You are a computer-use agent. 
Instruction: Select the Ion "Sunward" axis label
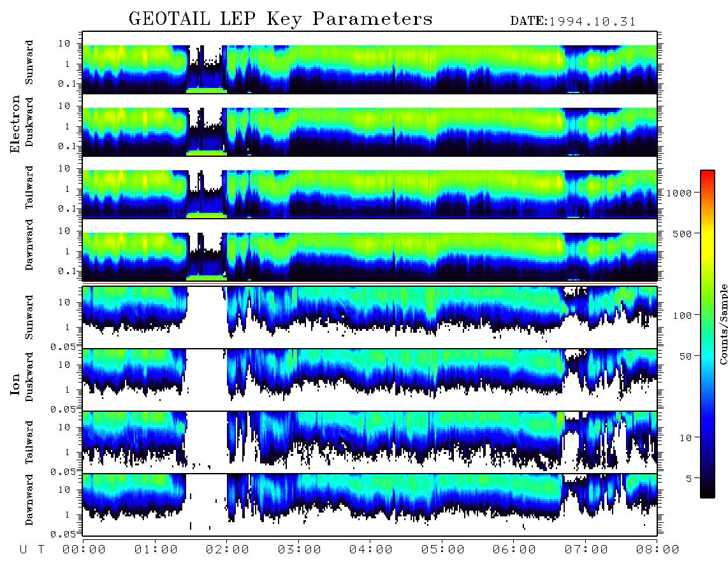coord(29,317)
